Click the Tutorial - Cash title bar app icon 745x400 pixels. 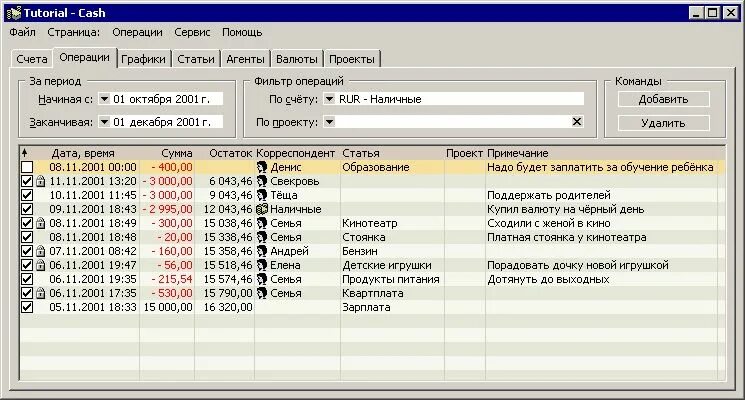14,13
